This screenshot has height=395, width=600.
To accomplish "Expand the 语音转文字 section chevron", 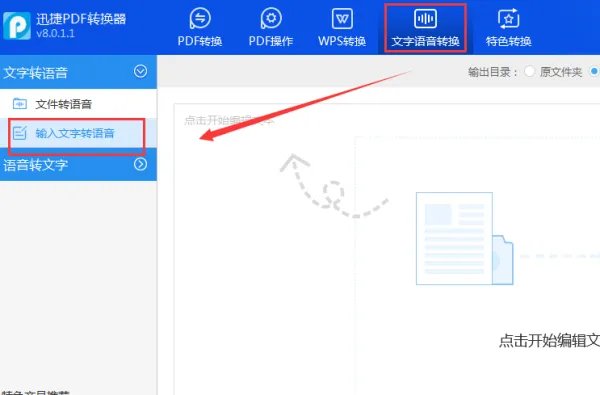I will pos(140,164).
